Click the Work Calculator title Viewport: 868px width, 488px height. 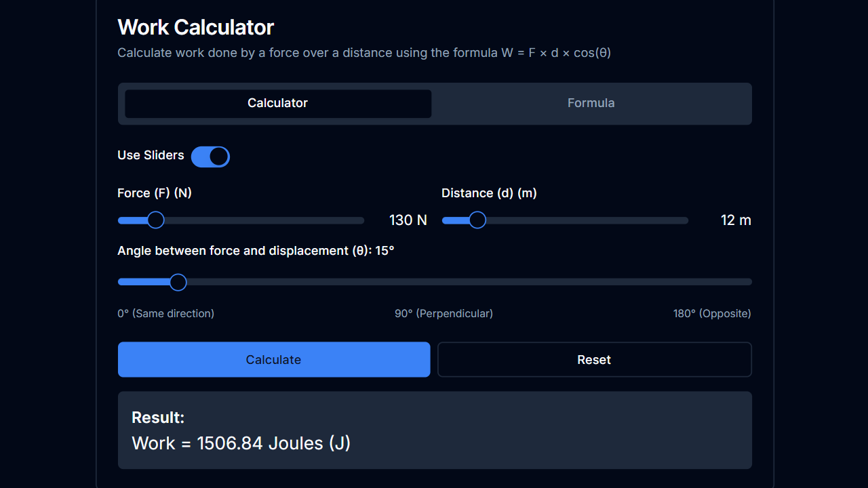(x=195, y=27)
